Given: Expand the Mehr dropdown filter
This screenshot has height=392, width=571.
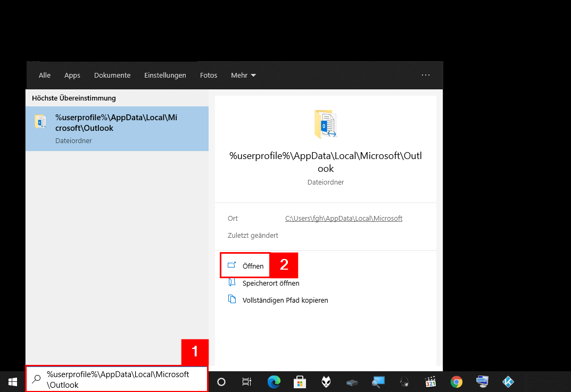Looking at the screenshot, I should tap(243, 76).
